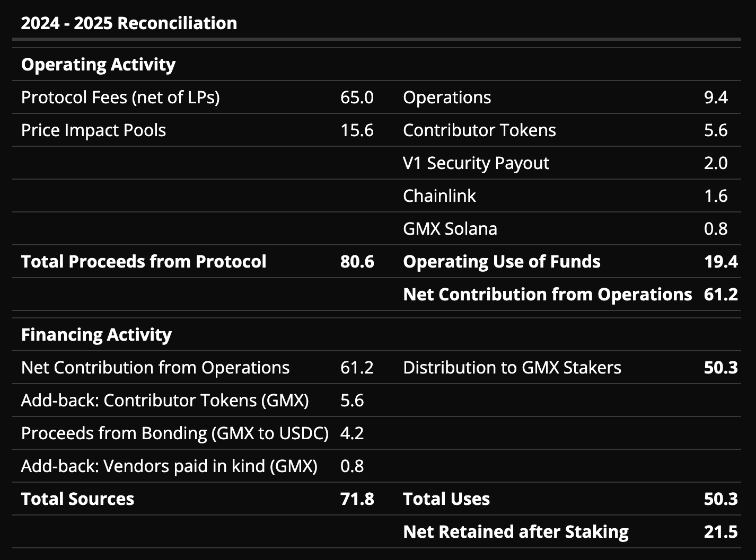Select the "GMX Solana" line item
Viewport: 756px width, 560px height.
(450, 229)
